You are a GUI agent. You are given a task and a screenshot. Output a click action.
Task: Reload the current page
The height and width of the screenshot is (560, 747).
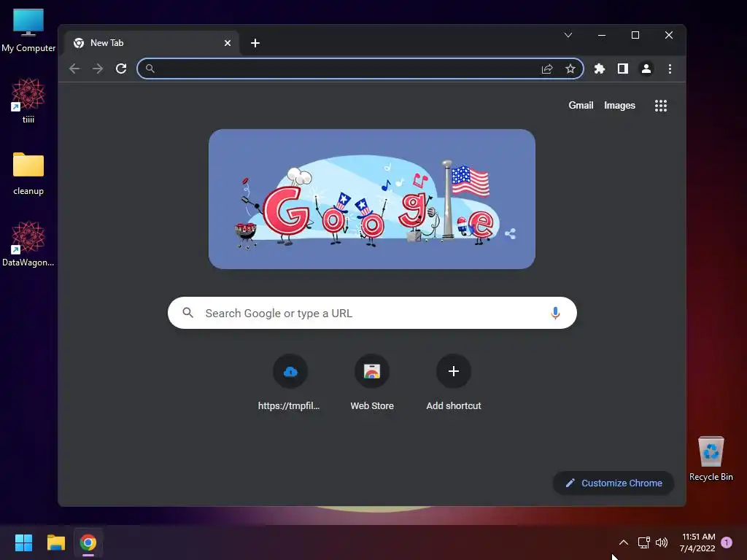[x=121, y=69]
